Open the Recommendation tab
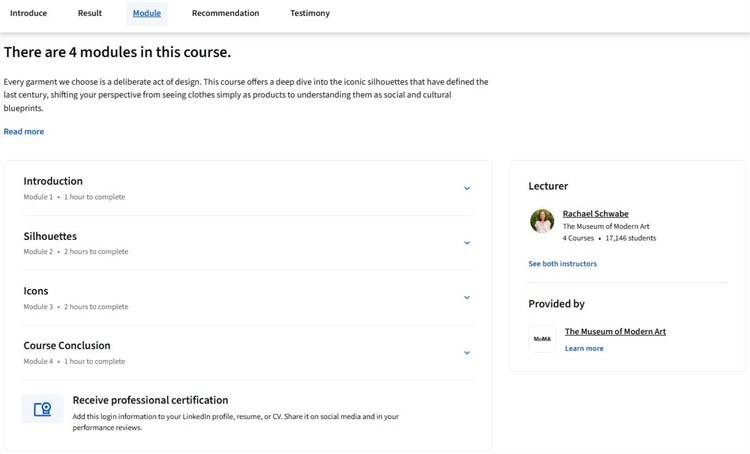Screen dimensions: 750x454 point(225,13)
